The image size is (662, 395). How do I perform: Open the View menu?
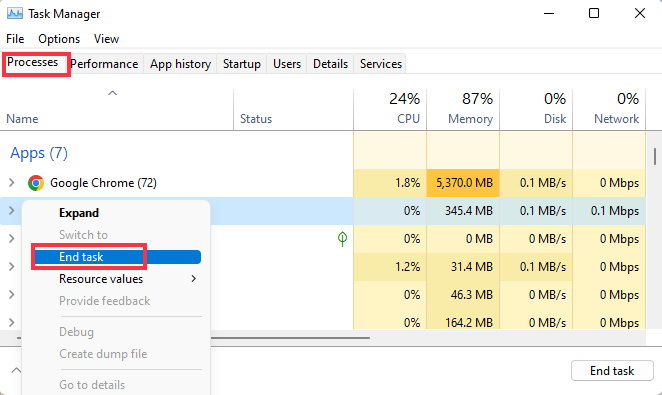[106, 39]
